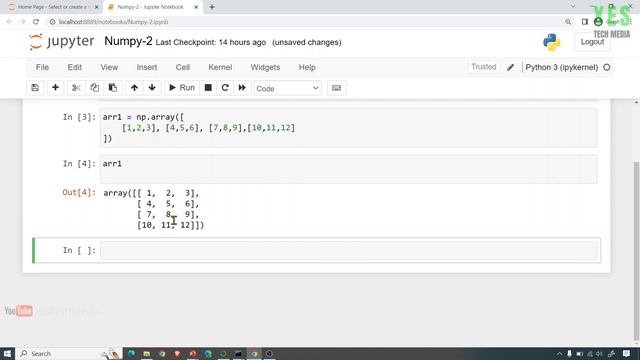Screen dimensions: 640x360
Task: Click the zoom magnifier icon in address bar
Action: click(x=568, y=22)
